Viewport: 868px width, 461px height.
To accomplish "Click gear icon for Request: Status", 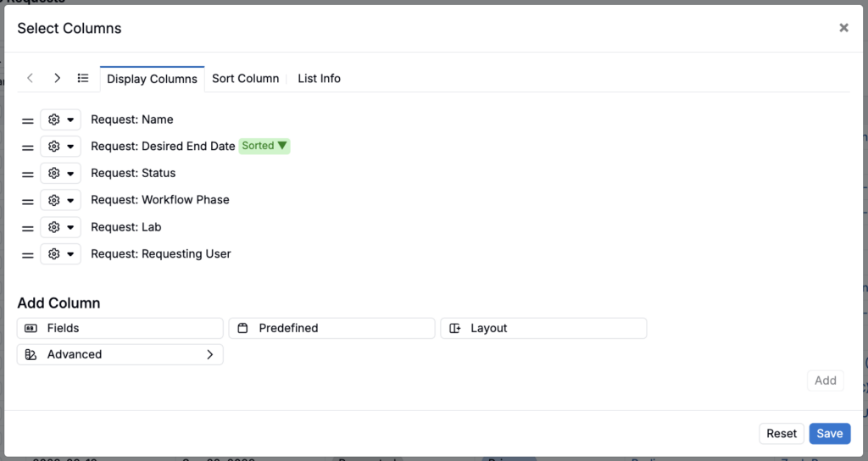I will (53, 173).
